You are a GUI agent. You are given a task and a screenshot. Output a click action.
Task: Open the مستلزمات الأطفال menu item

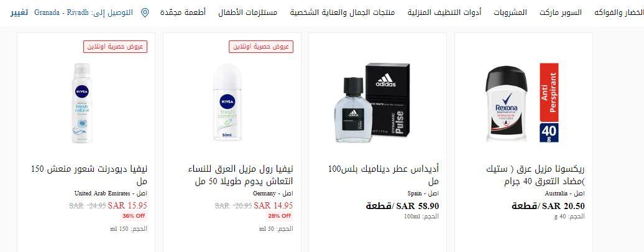click(247, 12)
